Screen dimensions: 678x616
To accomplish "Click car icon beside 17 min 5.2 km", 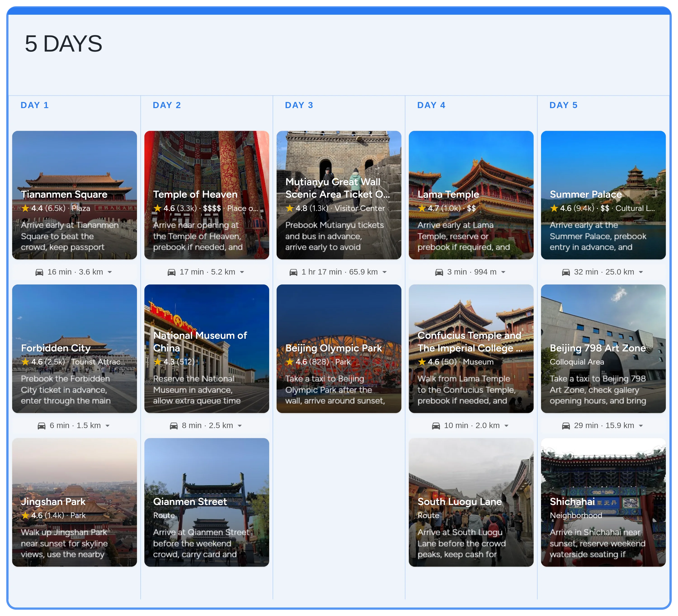I will (x=172, y=272).
